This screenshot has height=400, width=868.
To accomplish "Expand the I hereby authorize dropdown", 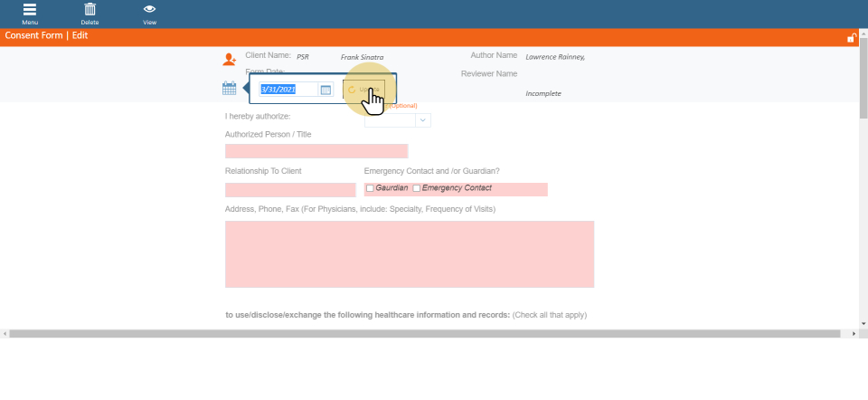I will tap(422, 119).
